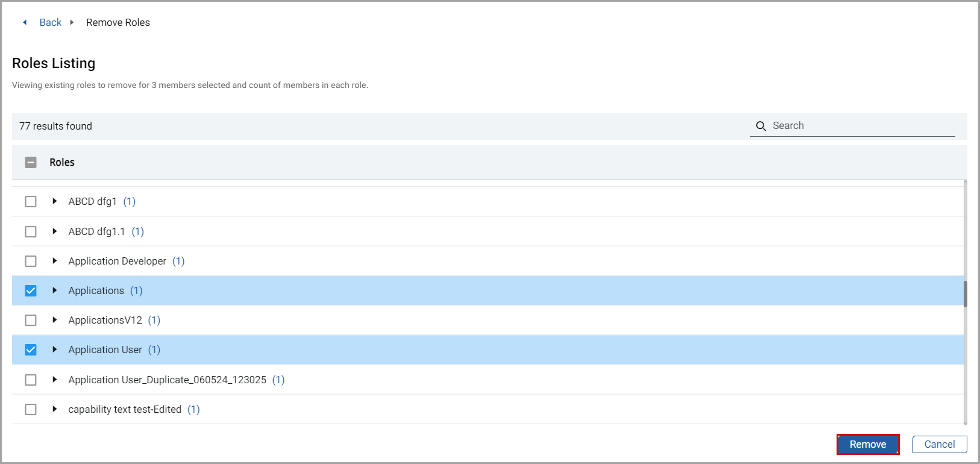Viewport: 980px width, 464px height.
Task: Cancel the role removal
Action: click(x=939, y=444)
